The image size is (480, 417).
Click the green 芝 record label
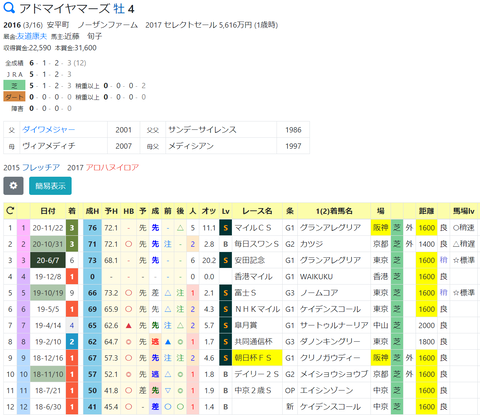click(14, 86)
